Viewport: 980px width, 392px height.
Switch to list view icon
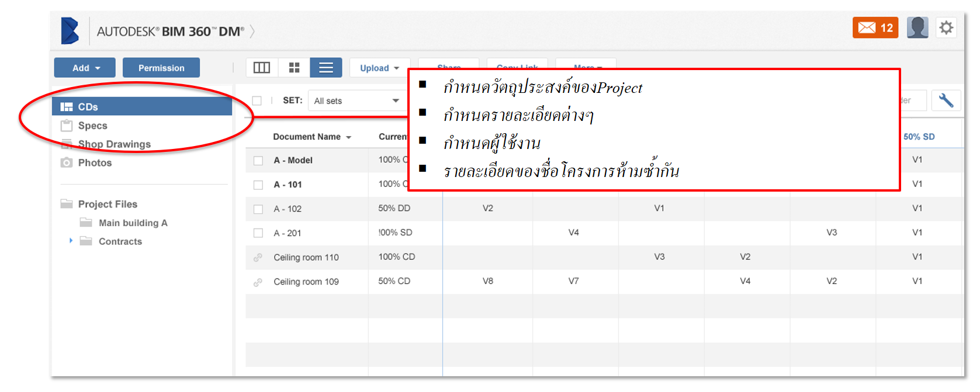(x=326, y=68)
